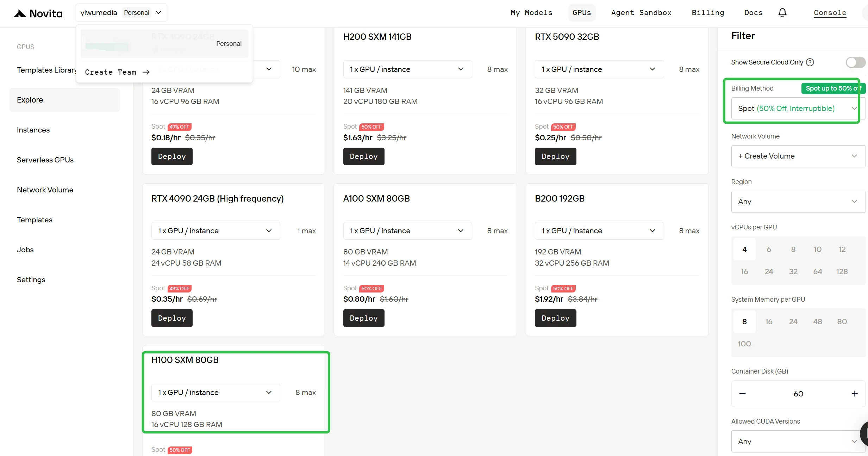The height and width of the screenshot is (456, 868).
Task: Open the notifications bell
Action: click(x=782, y=13)
